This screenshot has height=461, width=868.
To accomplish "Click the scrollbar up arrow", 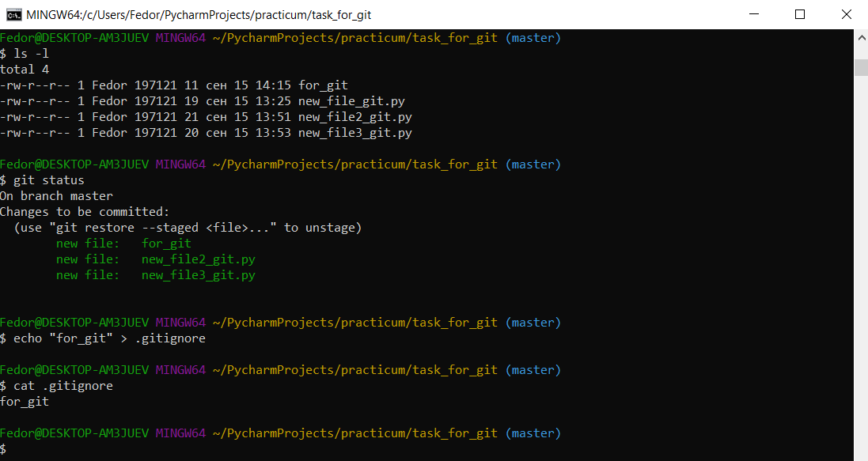I will click(x=861, y=36).
